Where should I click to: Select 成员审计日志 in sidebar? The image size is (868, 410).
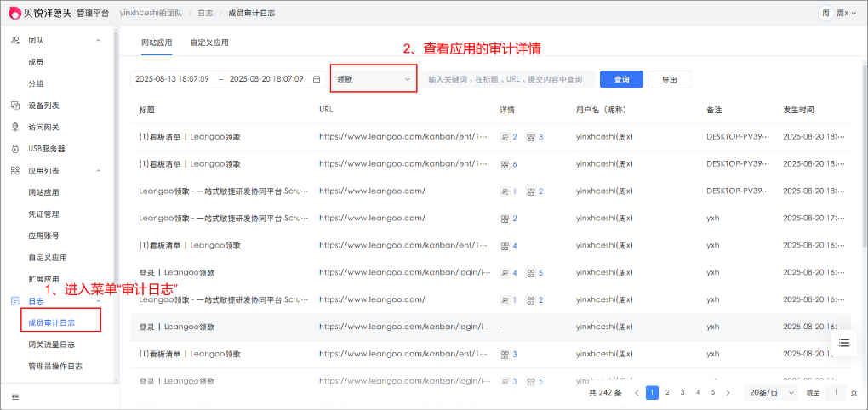51,322
